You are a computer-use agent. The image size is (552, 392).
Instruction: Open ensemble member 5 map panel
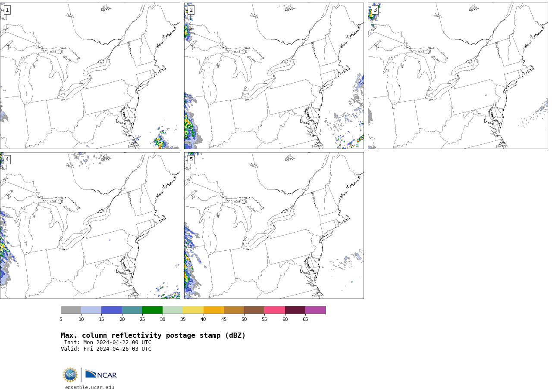[x=274, y=225]
